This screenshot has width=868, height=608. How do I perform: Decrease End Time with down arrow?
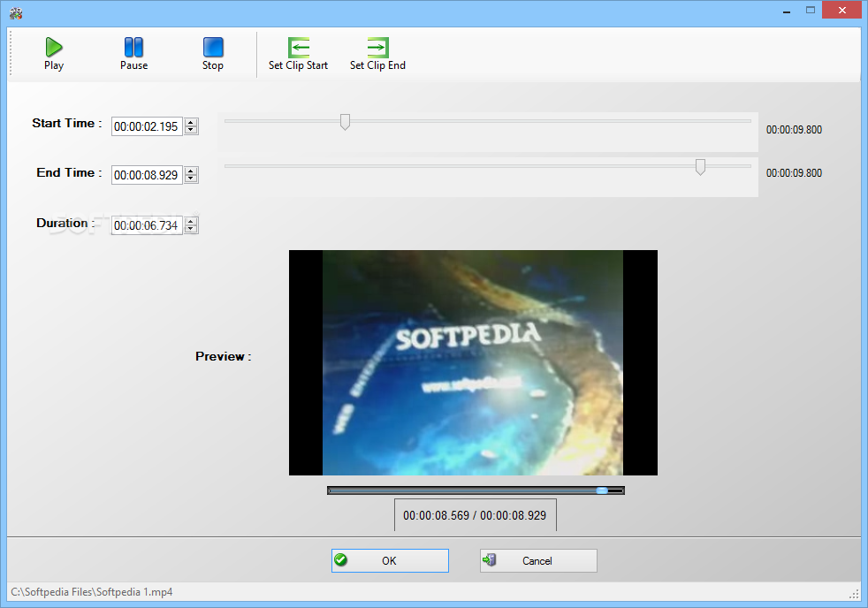point(191,179)
